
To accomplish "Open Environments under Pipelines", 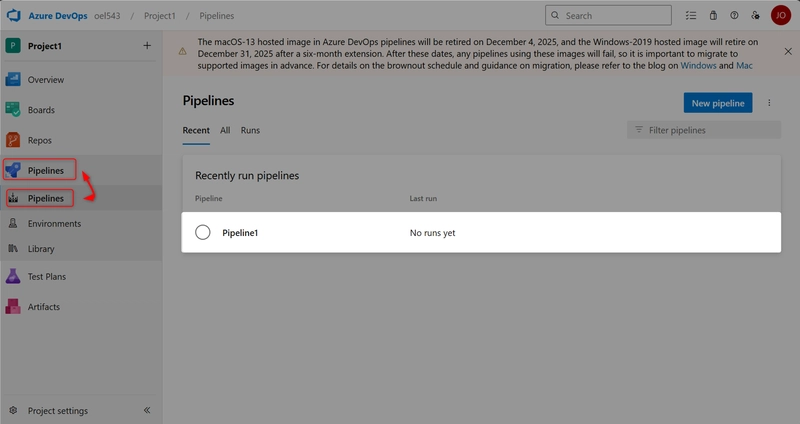I will 54,224.
